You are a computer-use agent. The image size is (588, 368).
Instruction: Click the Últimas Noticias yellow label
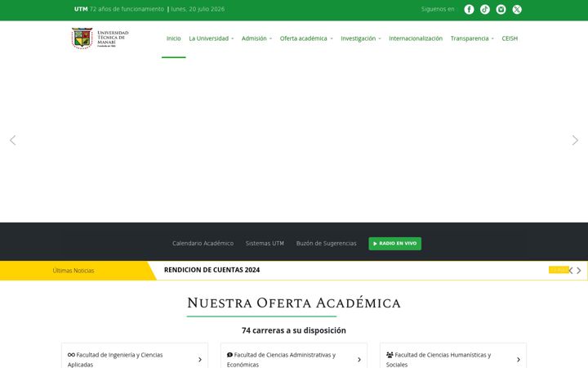tap(73, 271)
